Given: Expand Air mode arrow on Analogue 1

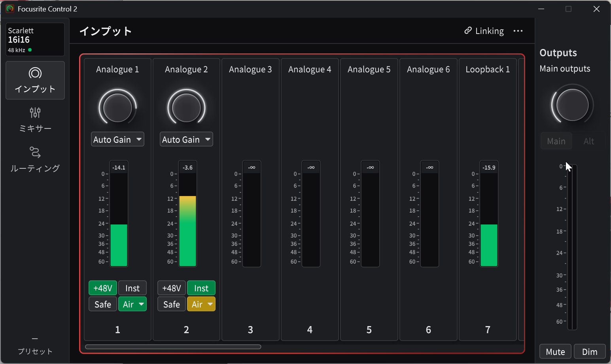Looking at the screenshot, I should (x=141, y=304).
